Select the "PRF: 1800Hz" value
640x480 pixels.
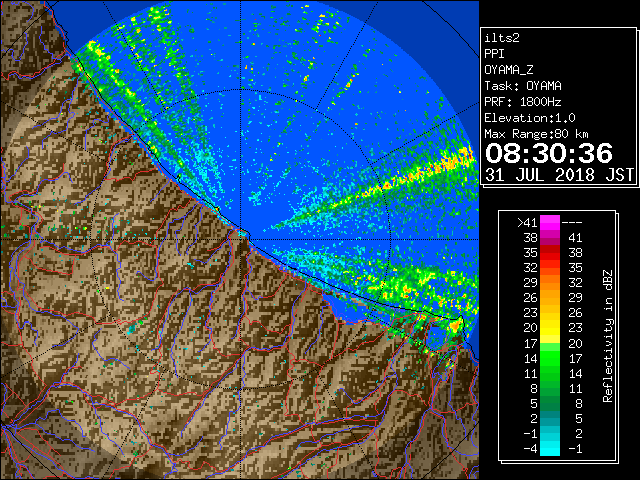(523, 102)
